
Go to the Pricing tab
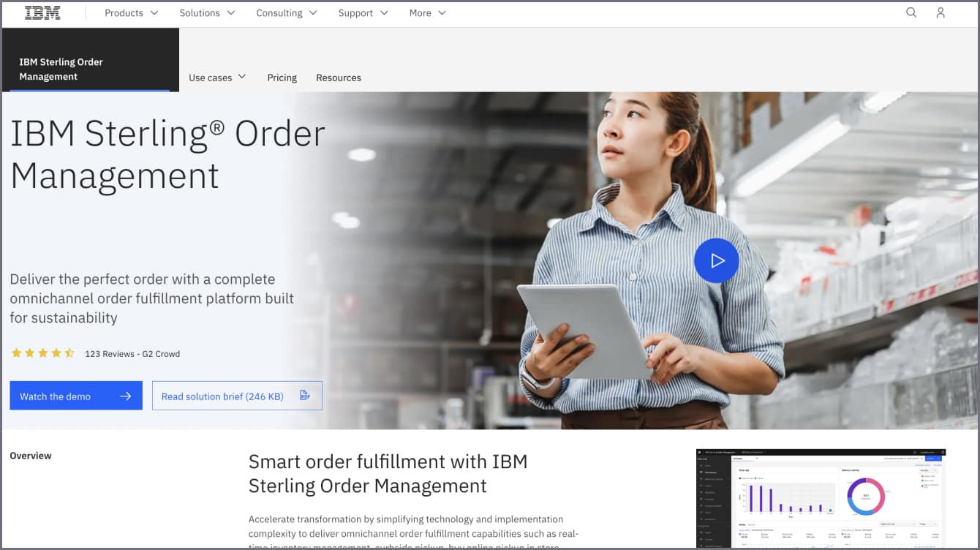point(282,78)
